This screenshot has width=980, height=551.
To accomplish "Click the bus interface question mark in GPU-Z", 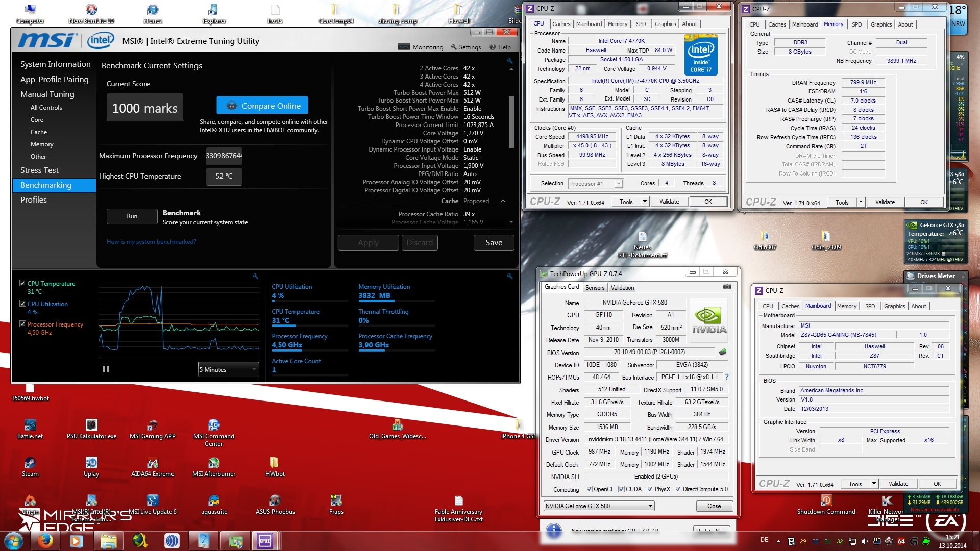I will point(727,377).
